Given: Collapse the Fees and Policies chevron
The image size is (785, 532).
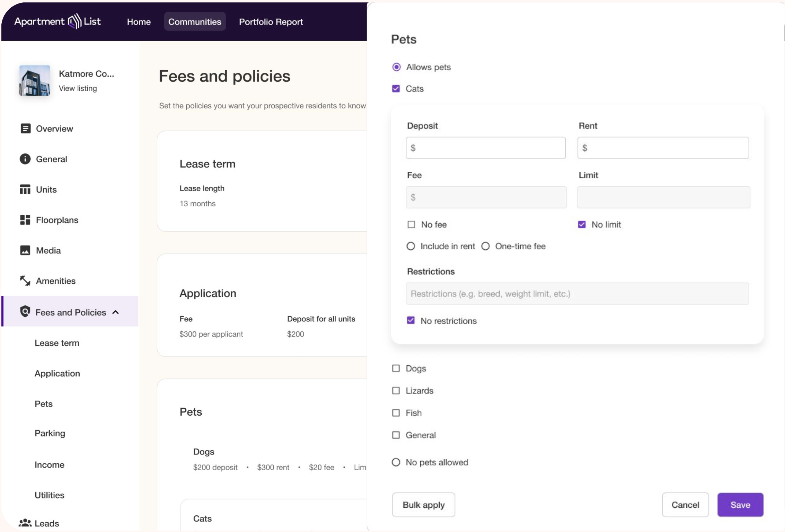Looking at the screenshot, I should pos(116,312).
